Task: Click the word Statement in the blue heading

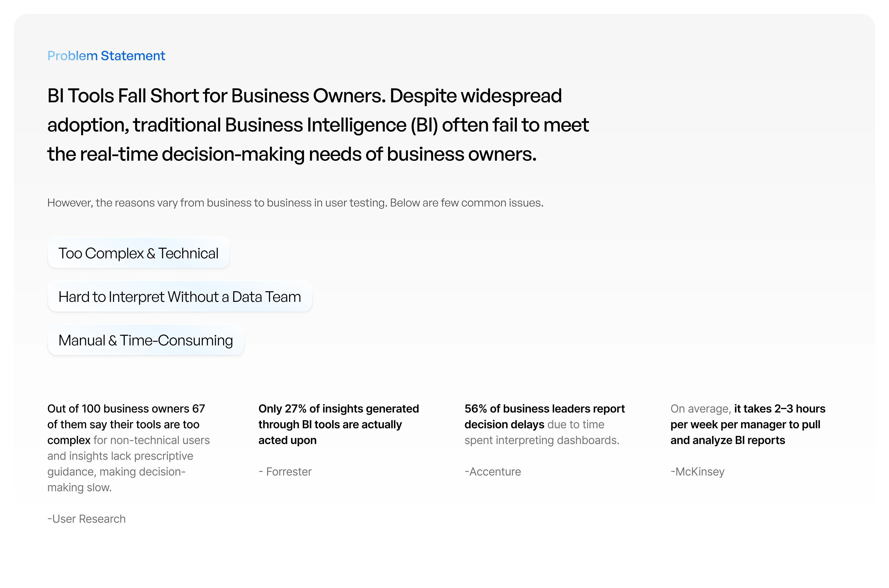Action: pyautogui.click(x=133, y=56)
